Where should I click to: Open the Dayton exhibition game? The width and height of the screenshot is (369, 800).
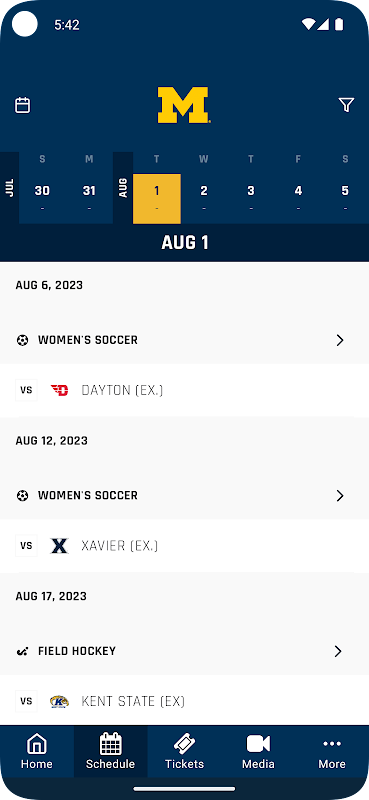click(184, 390)
